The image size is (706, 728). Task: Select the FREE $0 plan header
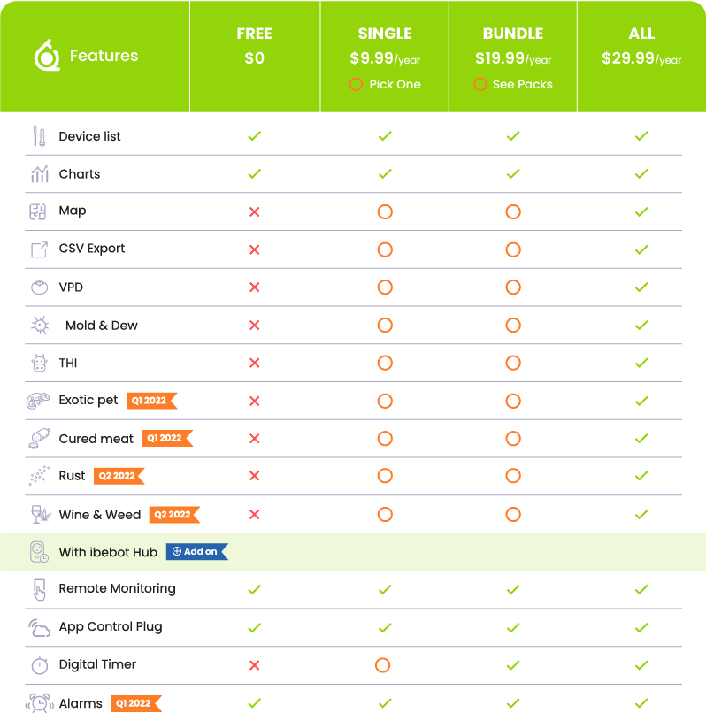(255, 45)
